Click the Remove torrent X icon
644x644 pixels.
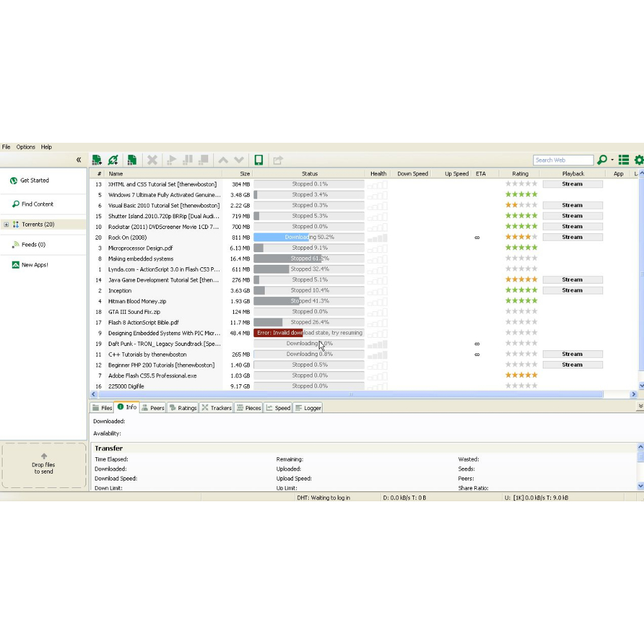point(152,160)
